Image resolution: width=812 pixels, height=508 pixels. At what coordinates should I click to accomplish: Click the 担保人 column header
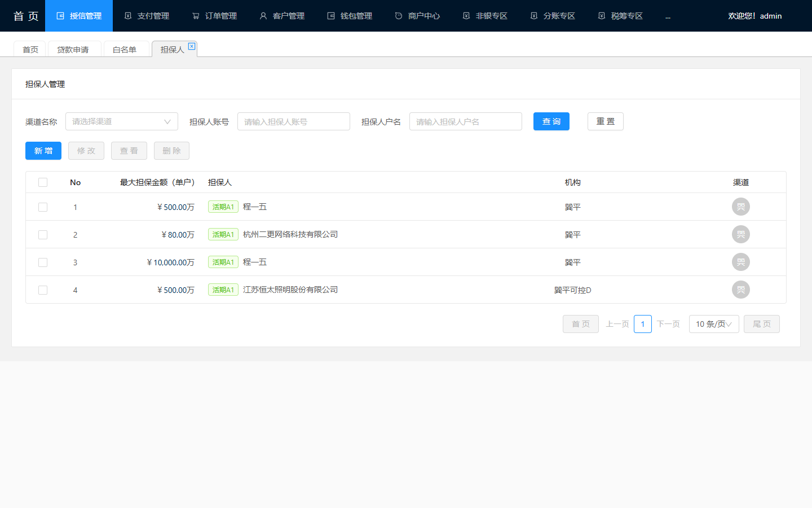pos(220,182)
